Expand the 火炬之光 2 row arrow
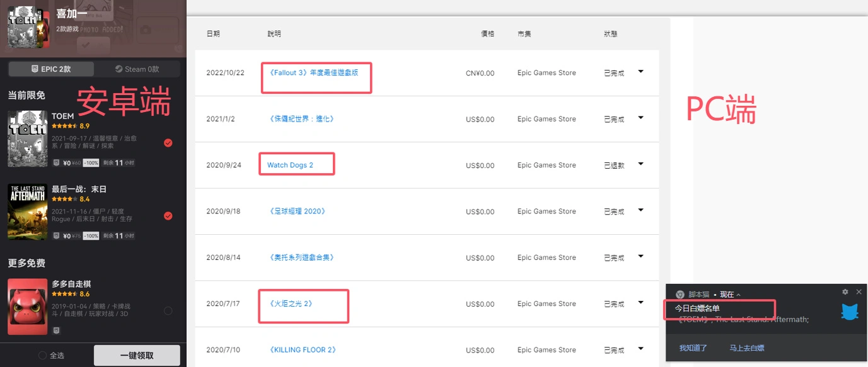This screenshot has height=367, width=868. [x=641, y=303]
